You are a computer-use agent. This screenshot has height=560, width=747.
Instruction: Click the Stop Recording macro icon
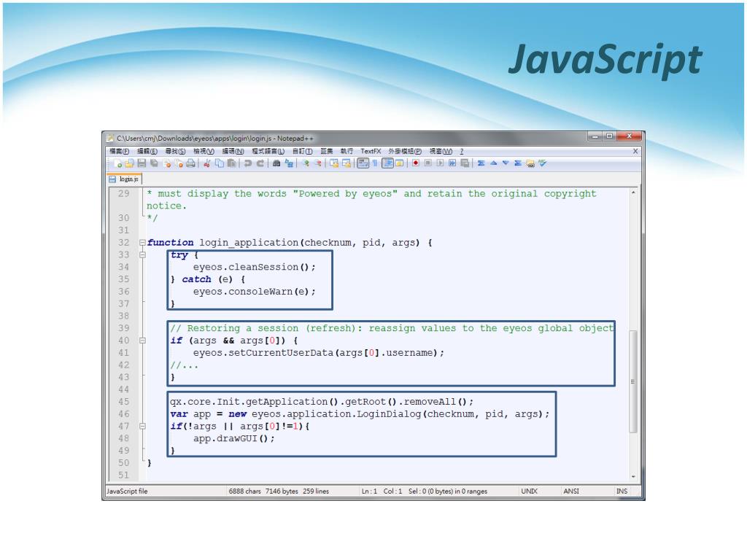coord(427,163)
